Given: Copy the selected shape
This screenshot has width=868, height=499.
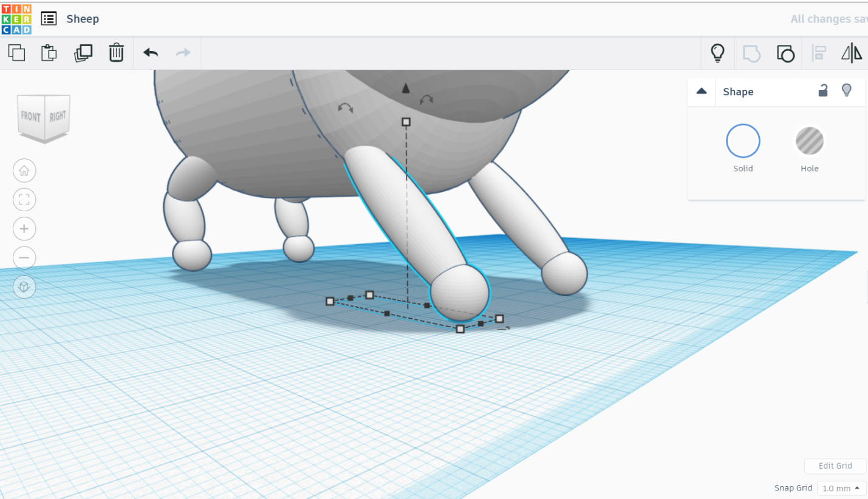Looking at the screenshot, I should [17, 53].
